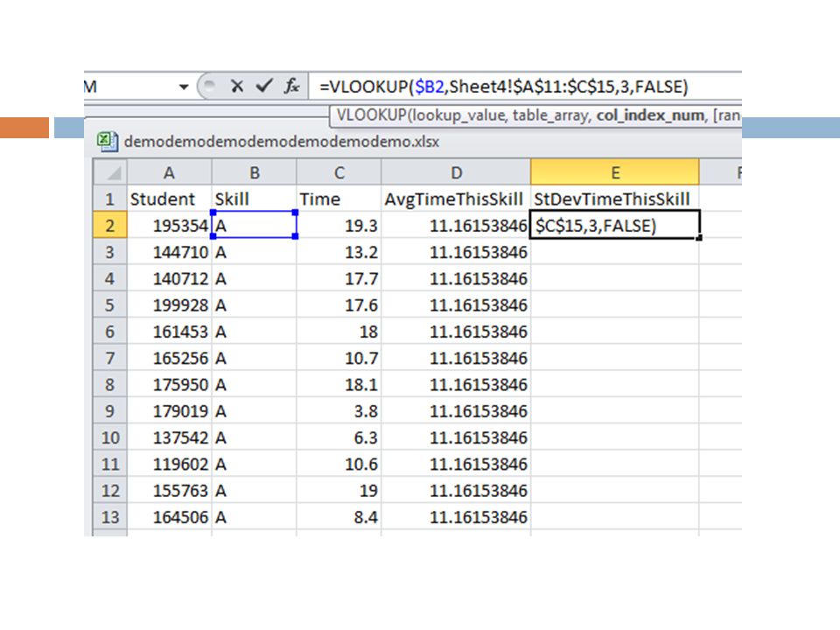Click the Time cell showing 10.6
This screenshot has height=630, width=840.
coord(339,464)
